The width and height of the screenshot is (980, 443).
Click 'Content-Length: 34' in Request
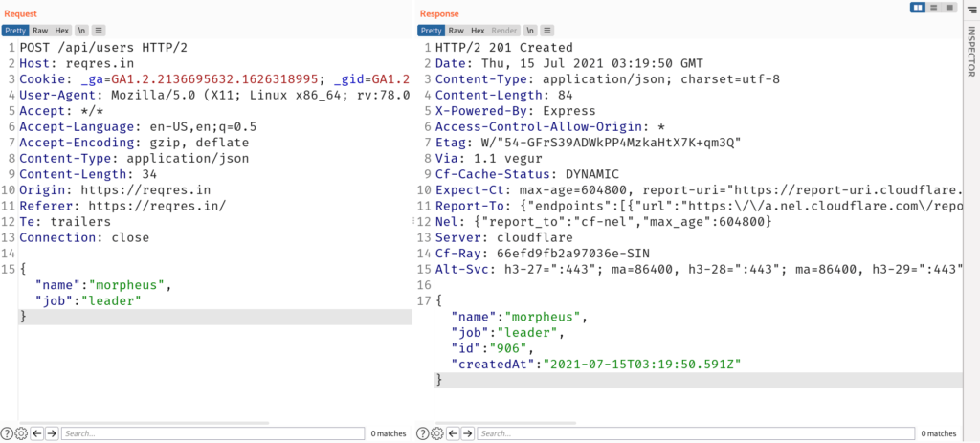(x=88, y=174)
